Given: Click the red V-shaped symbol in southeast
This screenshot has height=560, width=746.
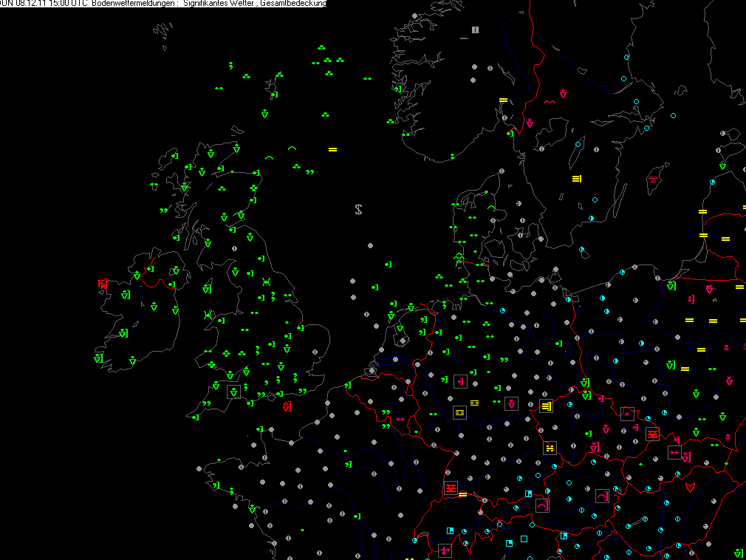Looking at the screenshot, I should pyautogui.click(x=690, y=487).
